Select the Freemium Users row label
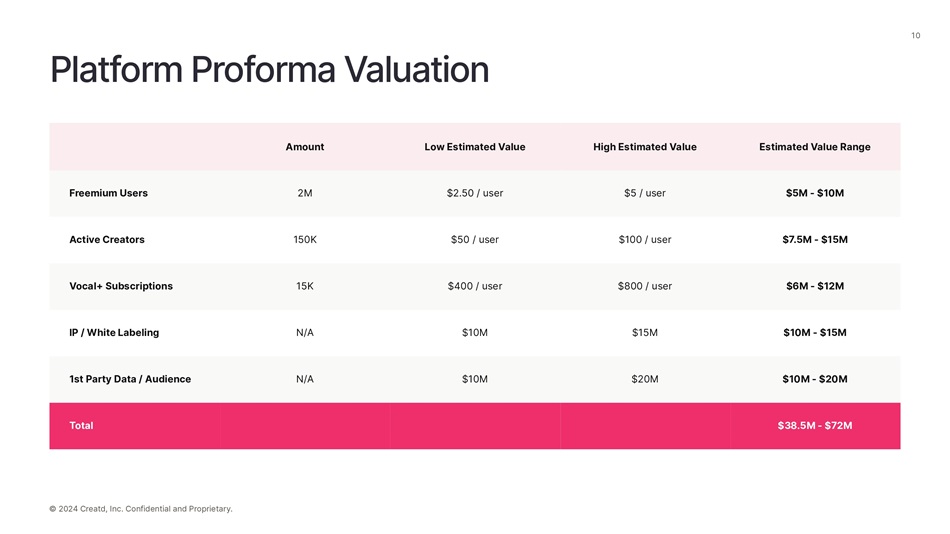 (x=108, y=193)
